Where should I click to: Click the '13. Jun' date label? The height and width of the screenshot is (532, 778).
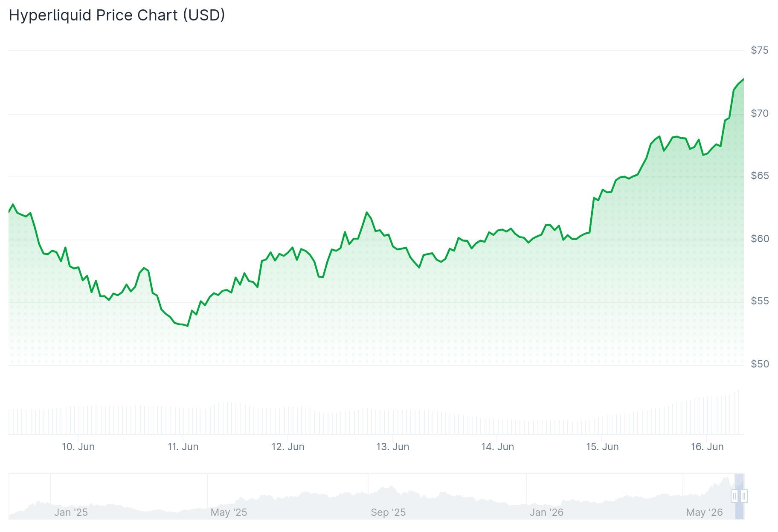pyautogui.click(x=392, y=447)
